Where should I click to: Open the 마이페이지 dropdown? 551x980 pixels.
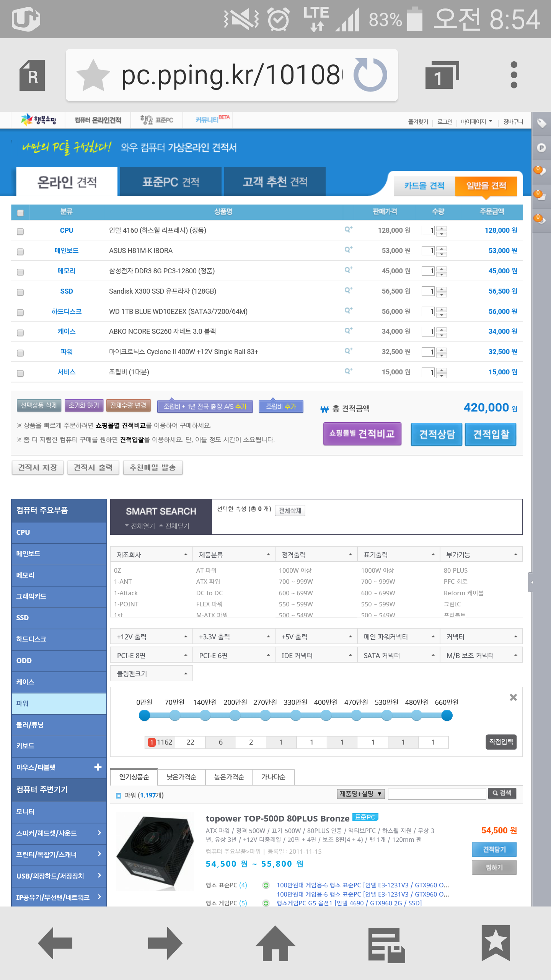[476, 122]
